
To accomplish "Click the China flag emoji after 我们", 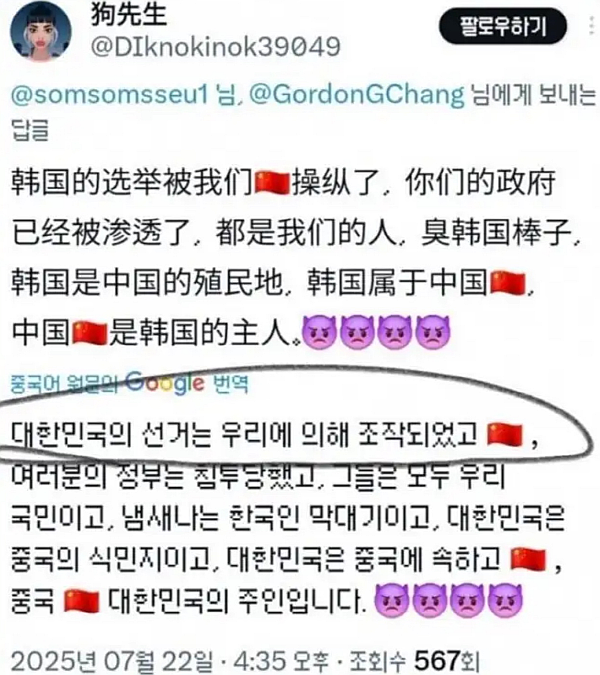I will tap(272, 183).
